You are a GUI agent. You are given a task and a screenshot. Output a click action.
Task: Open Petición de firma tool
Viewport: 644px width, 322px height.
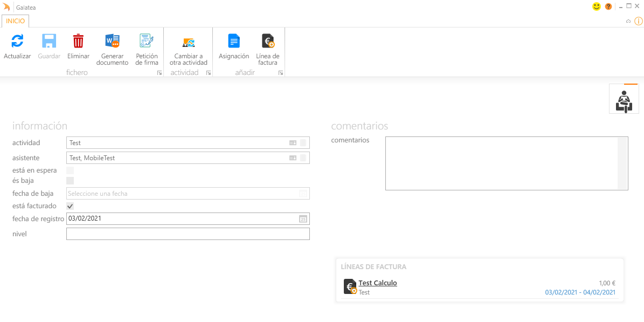(x=147, y=42)
